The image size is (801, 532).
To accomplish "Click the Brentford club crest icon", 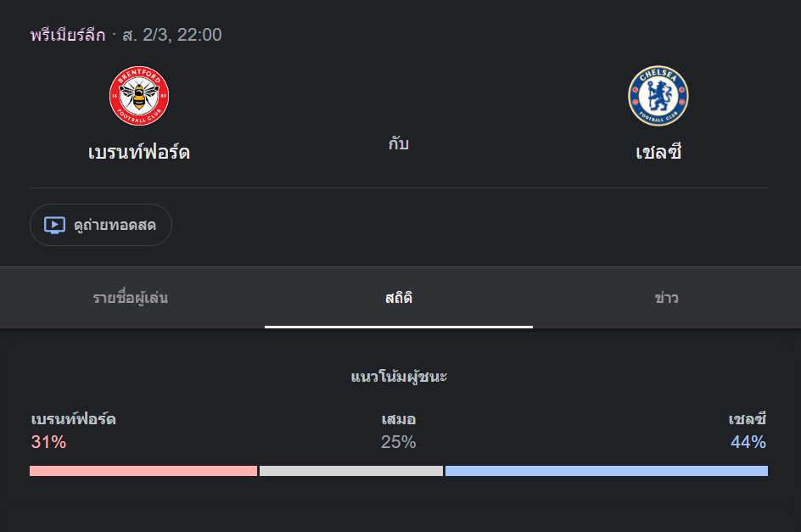I will pos(138,96).
